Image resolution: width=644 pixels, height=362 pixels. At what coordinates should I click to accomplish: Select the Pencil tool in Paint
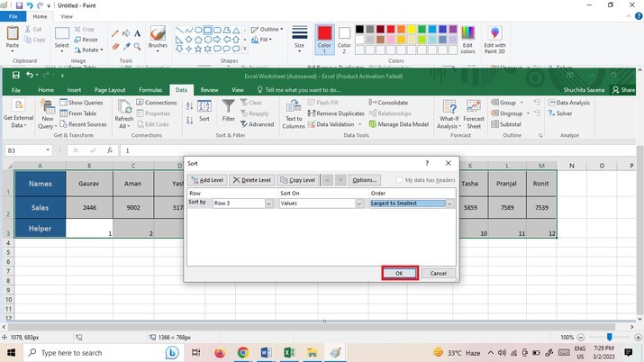(x=115, y=33)
